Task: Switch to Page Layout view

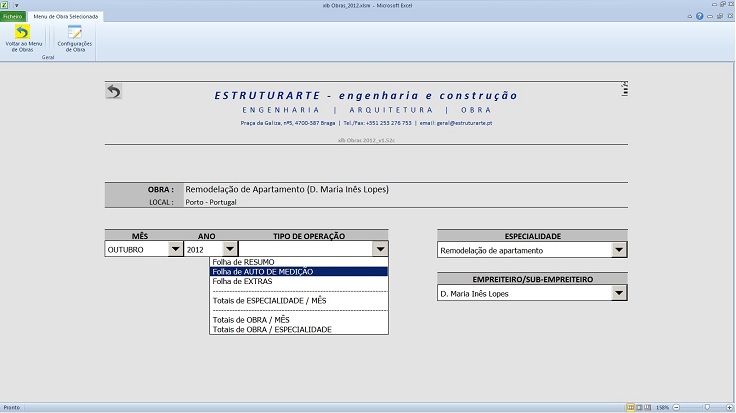Action: point(639,407)
